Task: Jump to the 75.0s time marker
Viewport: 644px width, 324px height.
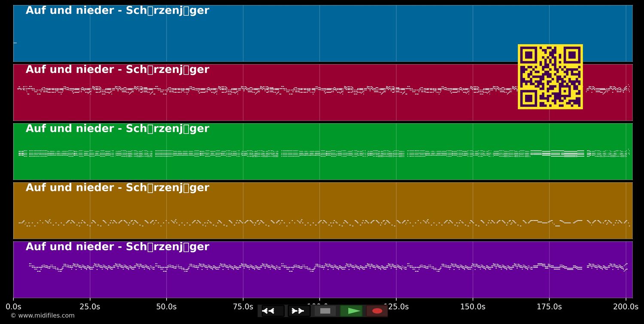Action: pyautogui.click(x=243, y=307)
